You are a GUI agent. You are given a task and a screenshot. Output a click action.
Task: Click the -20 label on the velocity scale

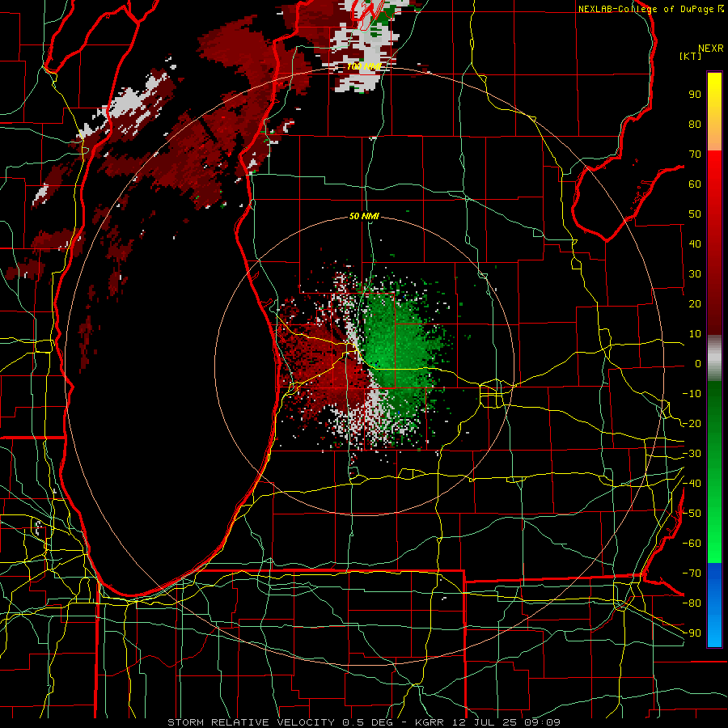(x=692, y=423)
